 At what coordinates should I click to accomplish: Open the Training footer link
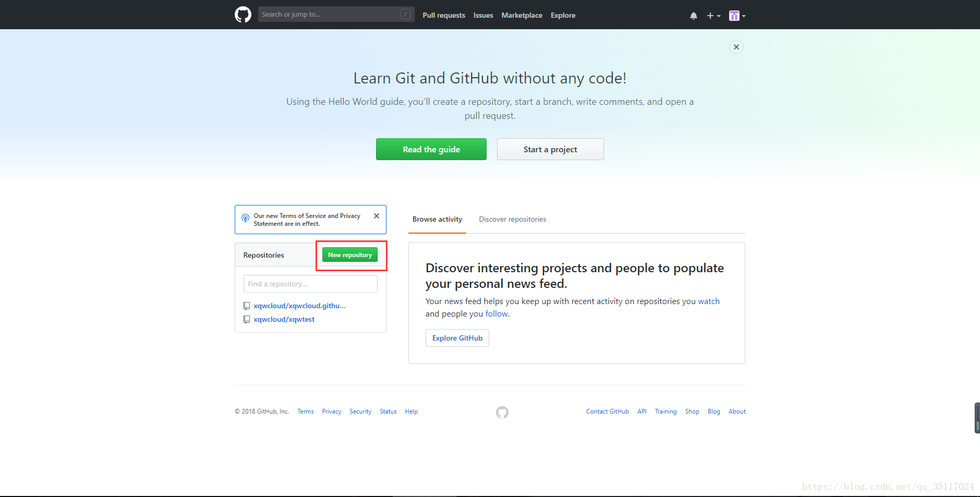click(666, 411)
